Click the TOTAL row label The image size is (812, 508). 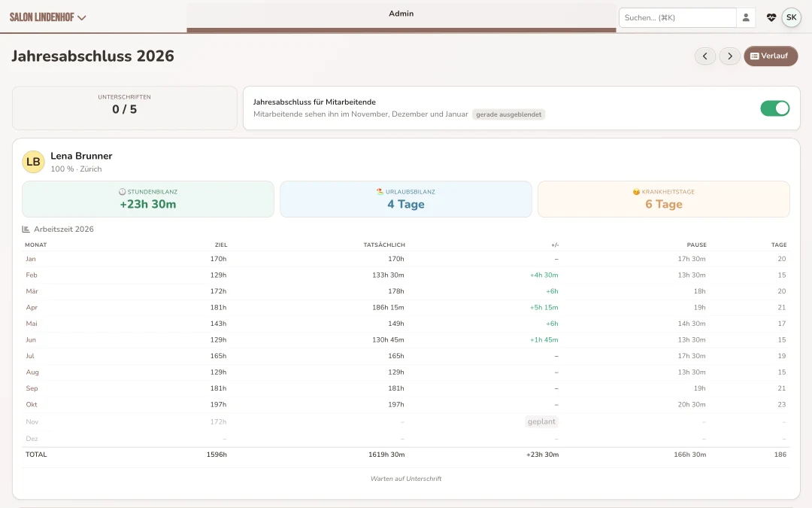pyautogui.click(x=36, y=455)
